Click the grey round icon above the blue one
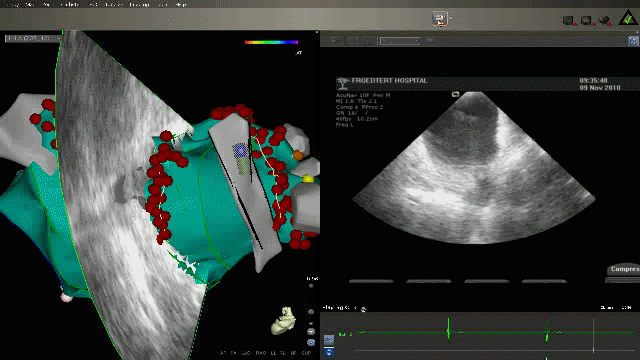The height and width of the screenshot is (360, 640). pyautogui.click(x=311, y=331)
